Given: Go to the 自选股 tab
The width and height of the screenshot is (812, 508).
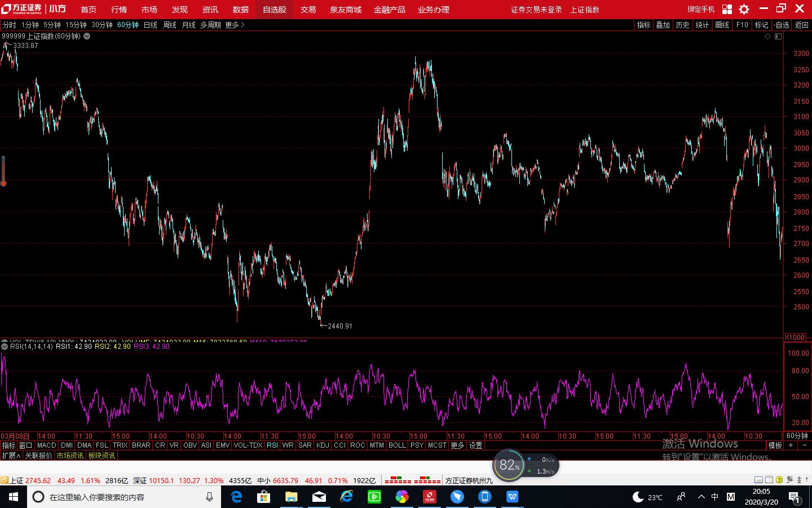Looking at the screenshot, I should point(275,10).
